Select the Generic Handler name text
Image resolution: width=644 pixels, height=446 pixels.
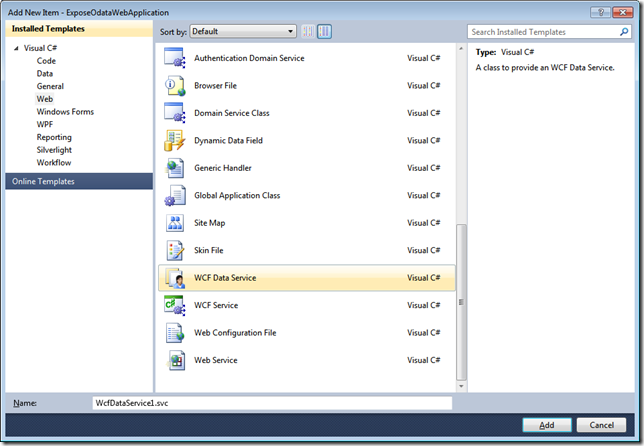point(223,168)
